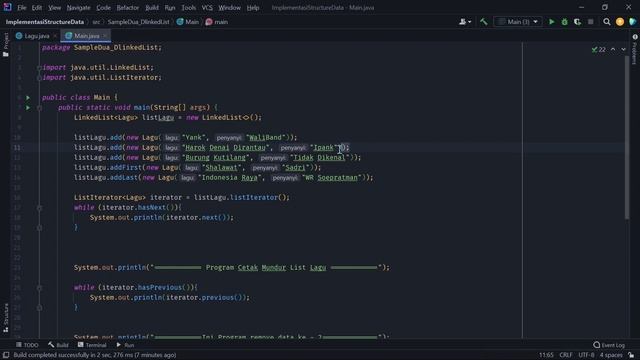The height and width of the screenshot is (360, 640).
Task: Open the Help menu
Action: coord(253,7)
